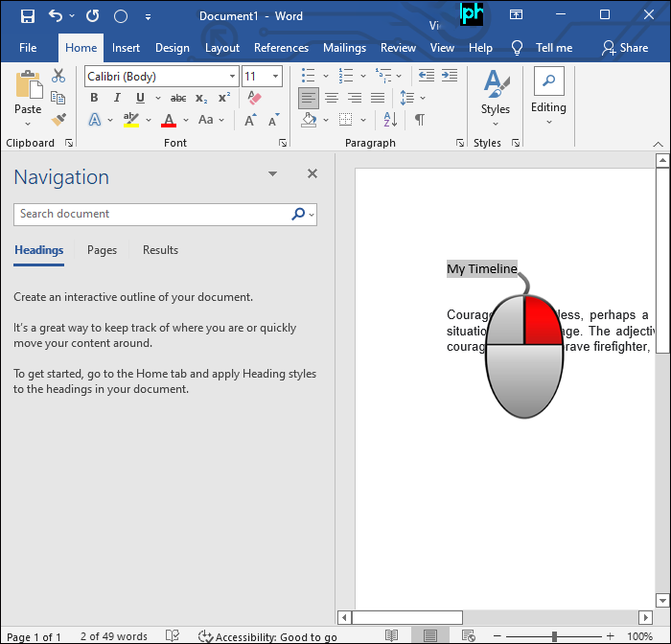
Task: Click the Cut scissors icon
Action: pyautogui.click(x=58, y=76)
